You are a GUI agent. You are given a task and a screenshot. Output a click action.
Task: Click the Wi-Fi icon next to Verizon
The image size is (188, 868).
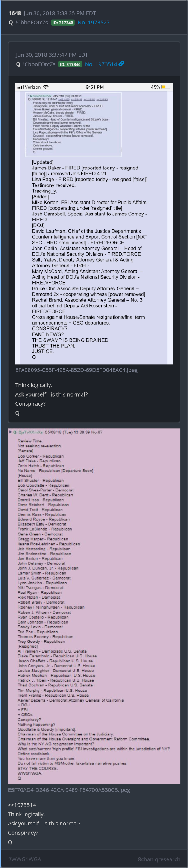45,87
